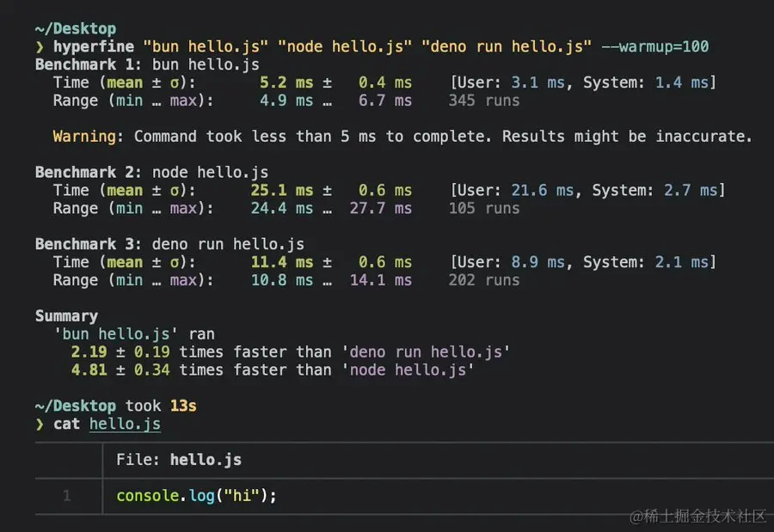
Task: Open the underlined hello.js file link
Action: click(x=125, y=424)
